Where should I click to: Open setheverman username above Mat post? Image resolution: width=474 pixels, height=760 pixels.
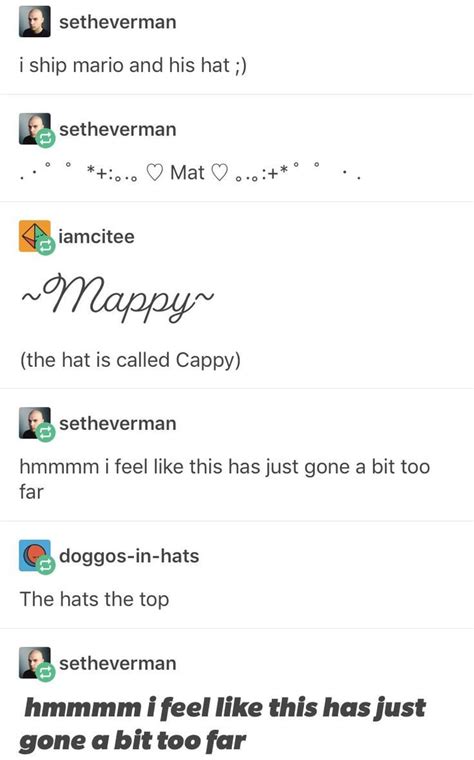[118, 129]
